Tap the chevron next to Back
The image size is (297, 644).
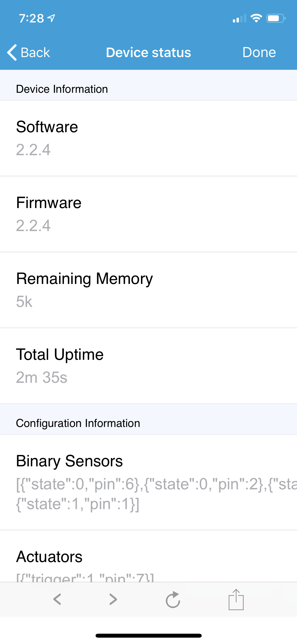[12, 52]
